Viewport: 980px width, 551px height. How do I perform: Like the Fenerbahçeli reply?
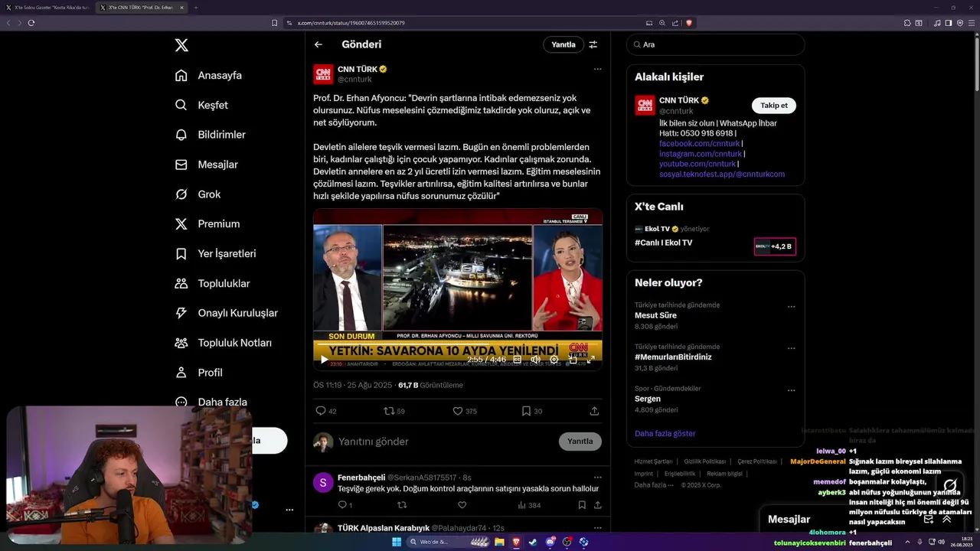click(x=462, y=505)
